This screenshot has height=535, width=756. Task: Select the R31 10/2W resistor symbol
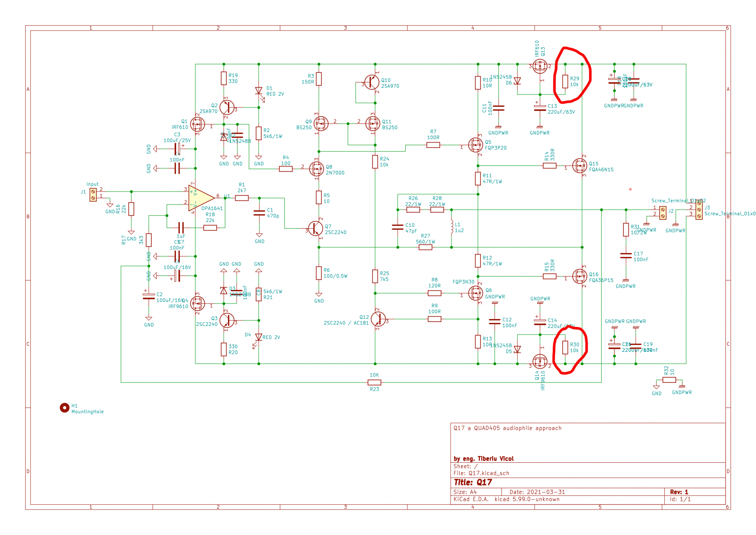pos(626,230)
